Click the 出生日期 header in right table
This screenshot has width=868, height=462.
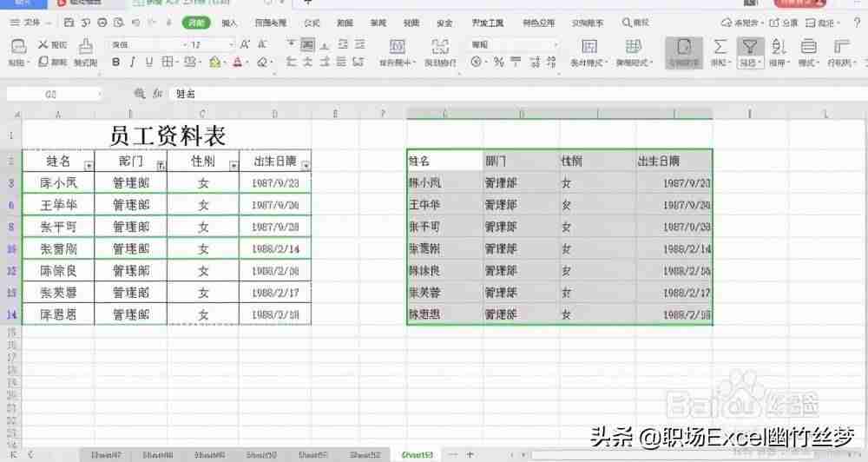pos(674,161)
